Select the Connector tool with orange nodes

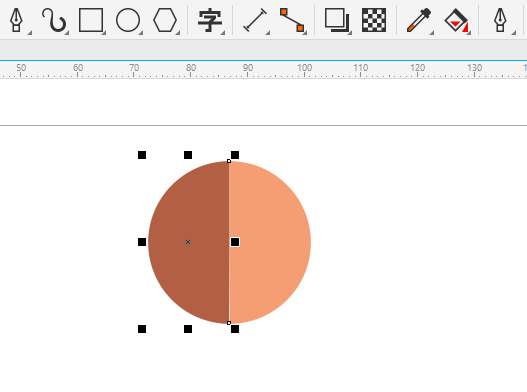pos(292,20)
